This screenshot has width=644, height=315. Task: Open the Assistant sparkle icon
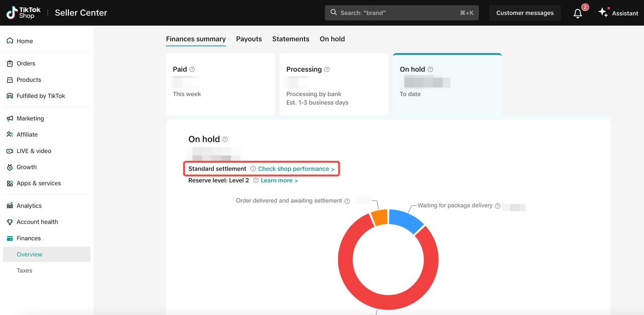click(x=603, y=13)
